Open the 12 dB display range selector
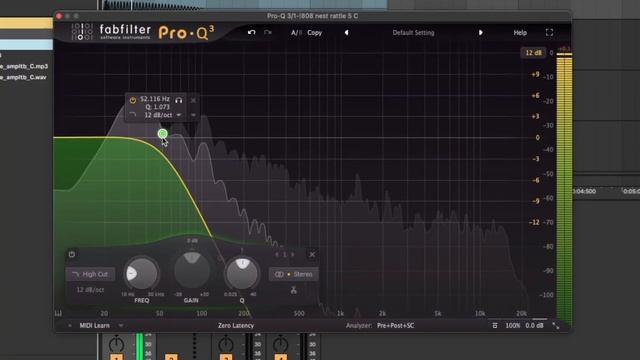 click(x=533, y=53)
